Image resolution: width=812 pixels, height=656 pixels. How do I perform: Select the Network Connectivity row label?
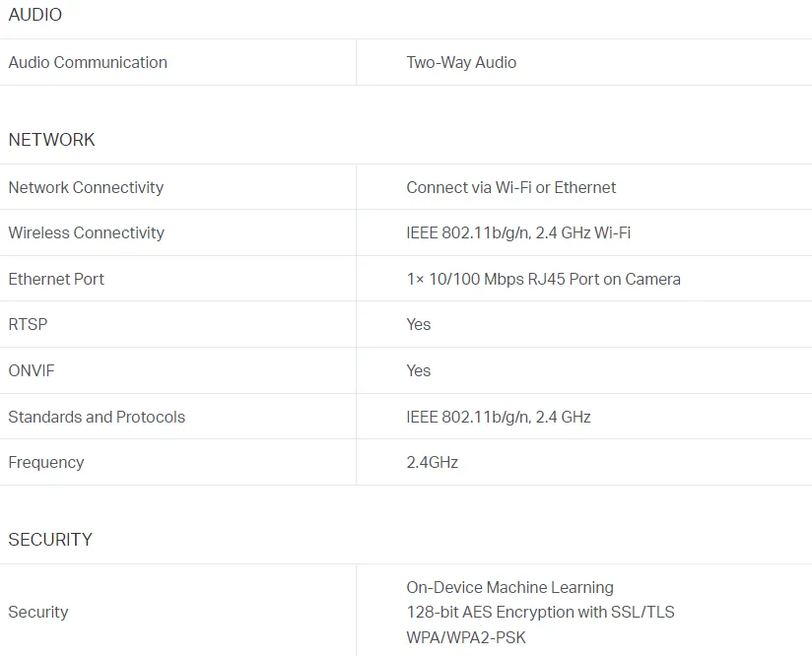point(86,187)
